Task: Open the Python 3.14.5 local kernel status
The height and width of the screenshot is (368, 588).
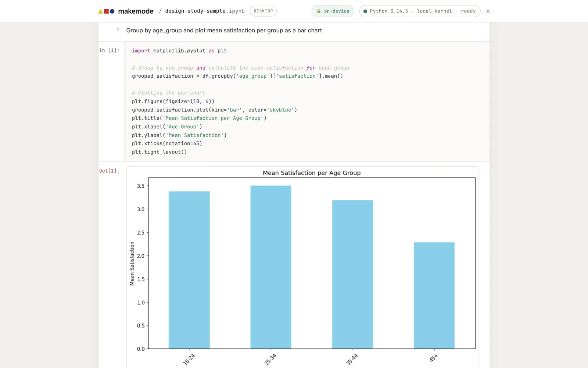Action: pyautogui.click(x=420, y=11)
